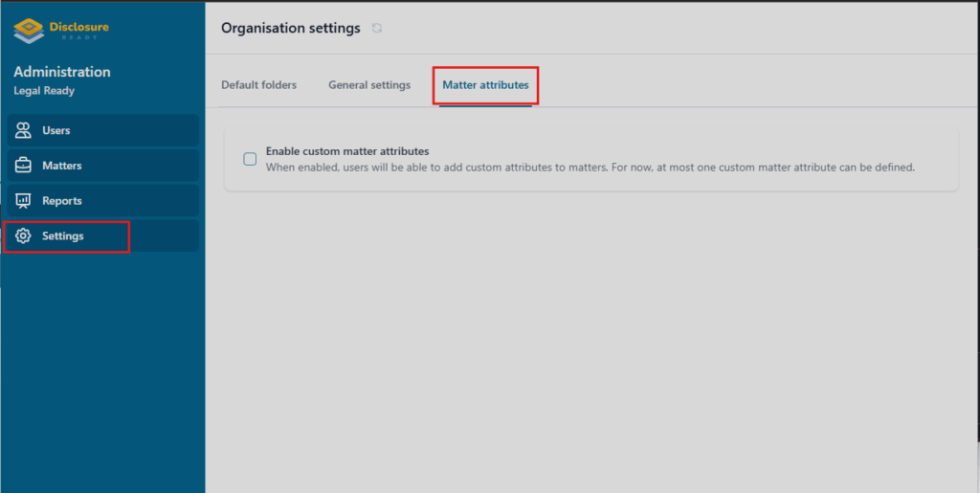Go to the Matters section label
The image size is (980, 493).
click(x=62, y=166)
